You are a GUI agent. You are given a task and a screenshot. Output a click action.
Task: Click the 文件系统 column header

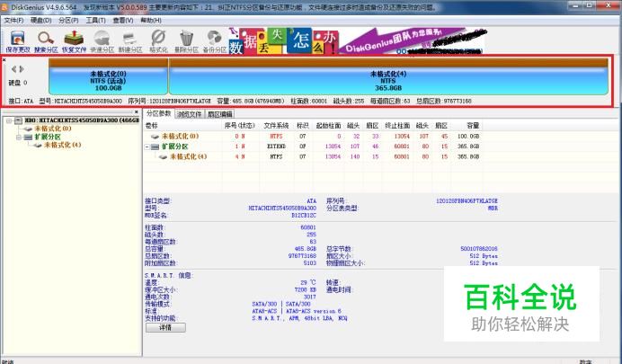point(276,125)
